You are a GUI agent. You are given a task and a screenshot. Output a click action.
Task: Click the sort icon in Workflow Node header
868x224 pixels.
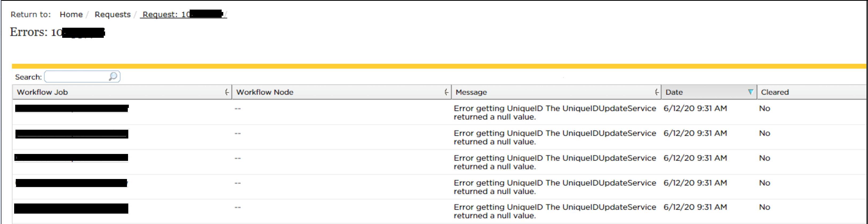pos(446,92)
